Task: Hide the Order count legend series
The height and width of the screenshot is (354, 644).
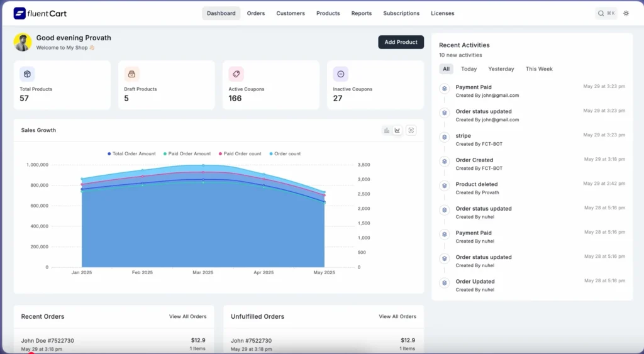Action: coord(287,153)
